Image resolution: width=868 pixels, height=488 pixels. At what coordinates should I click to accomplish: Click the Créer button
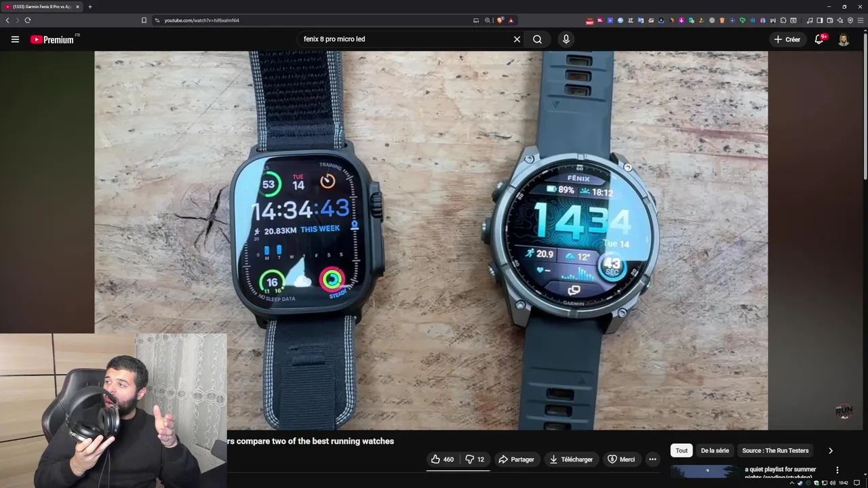pos(787,39)
